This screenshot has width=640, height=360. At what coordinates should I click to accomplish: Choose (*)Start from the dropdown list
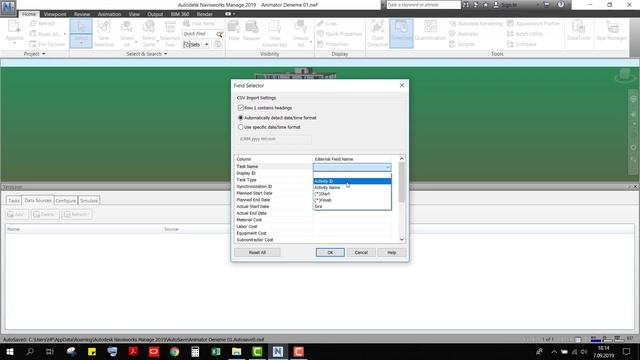point(352,194)
